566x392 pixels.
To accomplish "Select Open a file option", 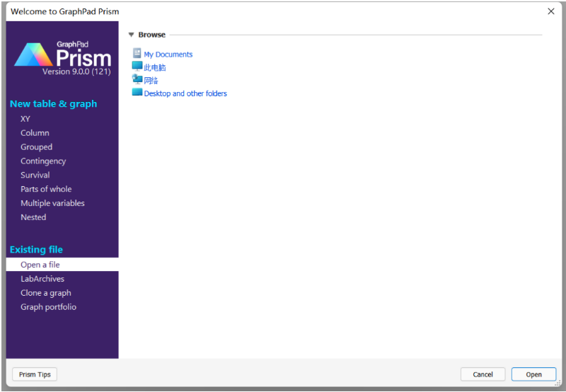I will (x=62, y=265).
